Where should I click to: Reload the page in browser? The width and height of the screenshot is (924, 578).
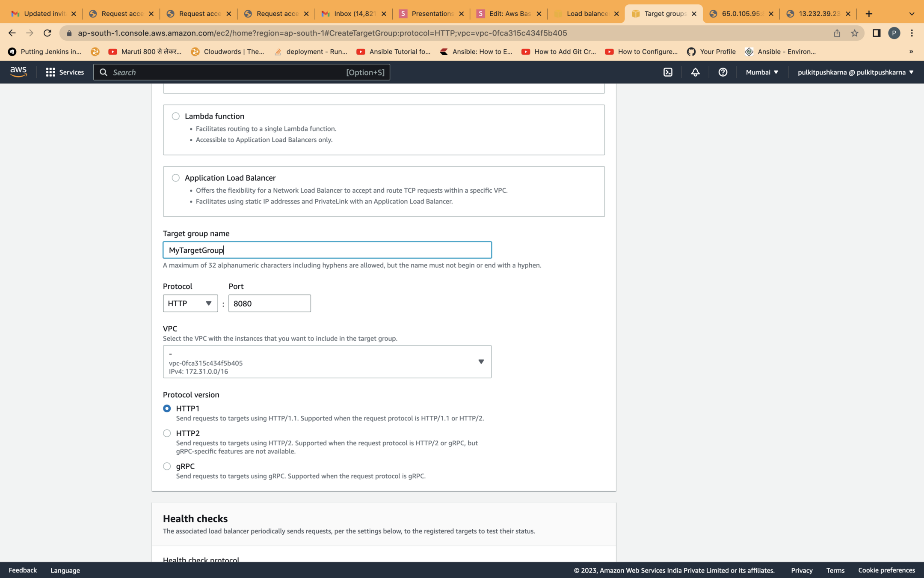pyautogui.click(x=47, y=33)
